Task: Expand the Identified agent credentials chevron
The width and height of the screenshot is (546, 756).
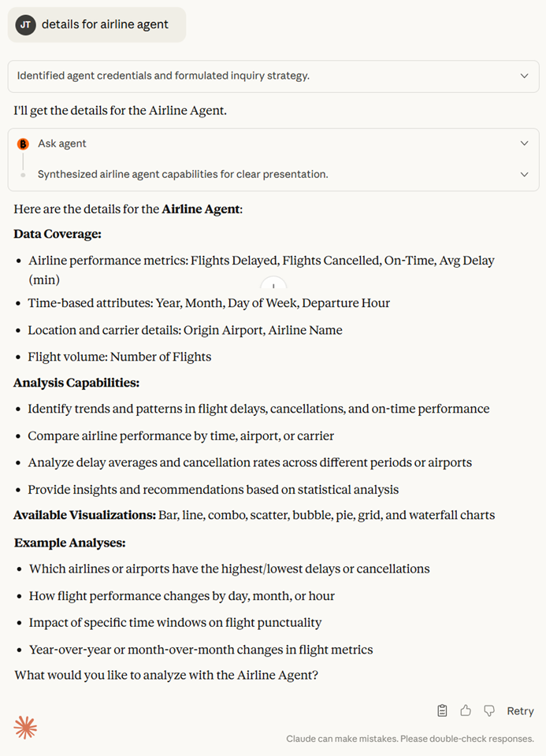Action: [x=524, y=76]
